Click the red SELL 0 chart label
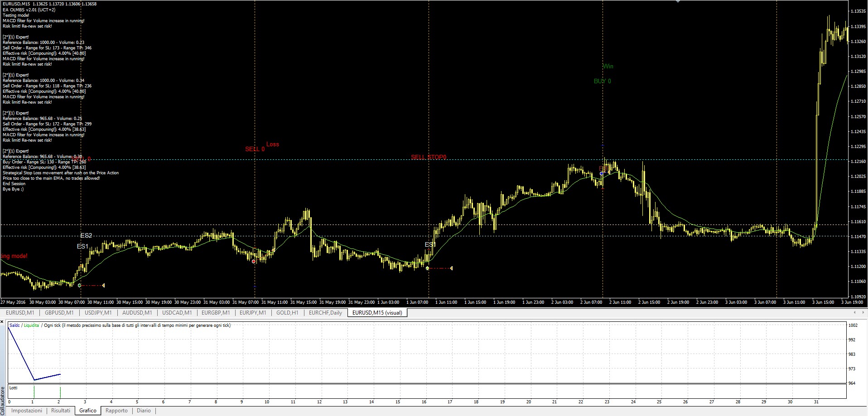The image size is (868, 416). pyautogui.click(x=255, y=149)
